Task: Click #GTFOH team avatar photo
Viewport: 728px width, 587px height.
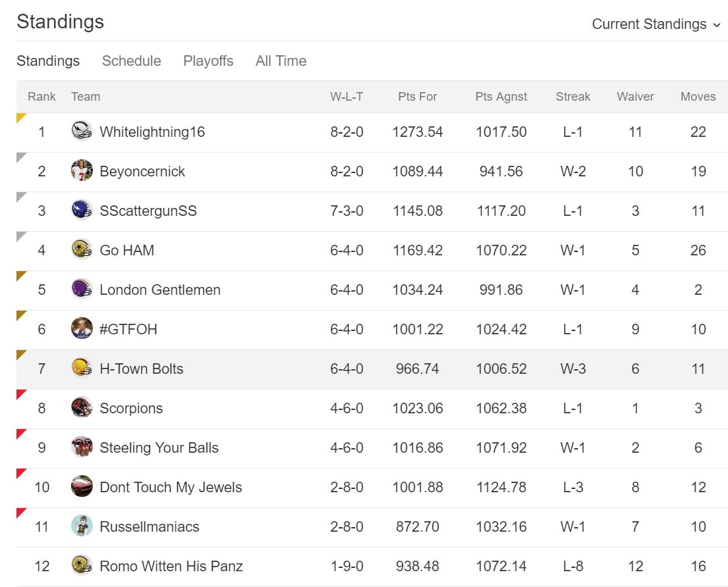Action: pos(82,329)
